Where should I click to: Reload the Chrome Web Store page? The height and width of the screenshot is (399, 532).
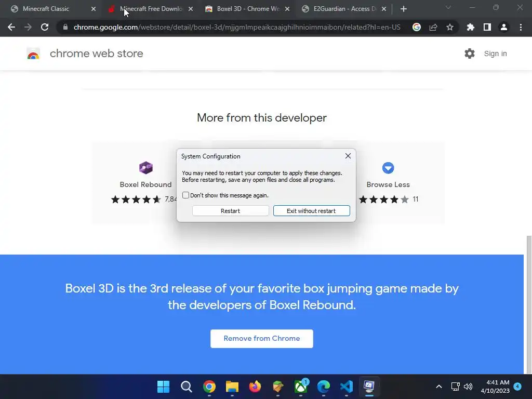[x=45, y=27]
